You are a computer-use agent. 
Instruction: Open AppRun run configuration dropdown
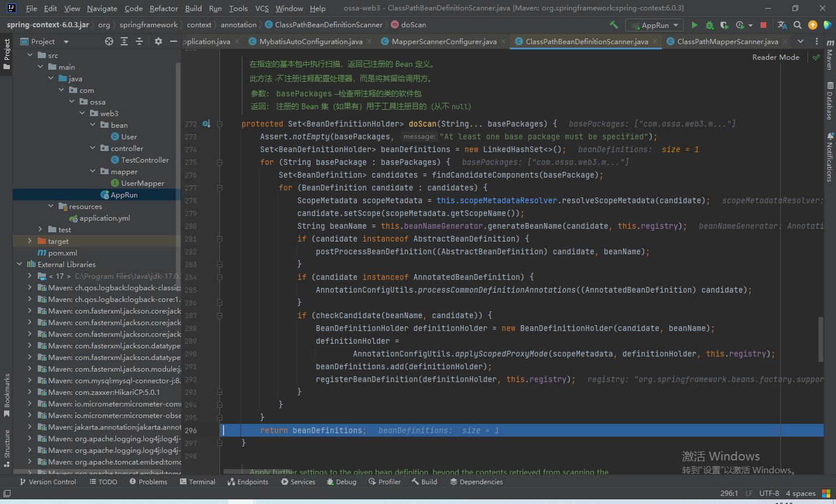655,25
